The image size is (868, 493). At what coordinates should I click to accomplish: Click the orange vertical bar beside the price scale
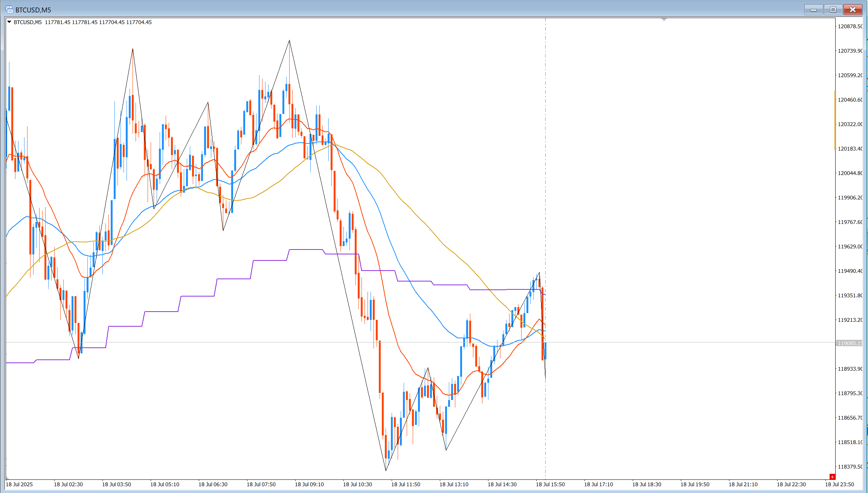(x=835, y=120)
